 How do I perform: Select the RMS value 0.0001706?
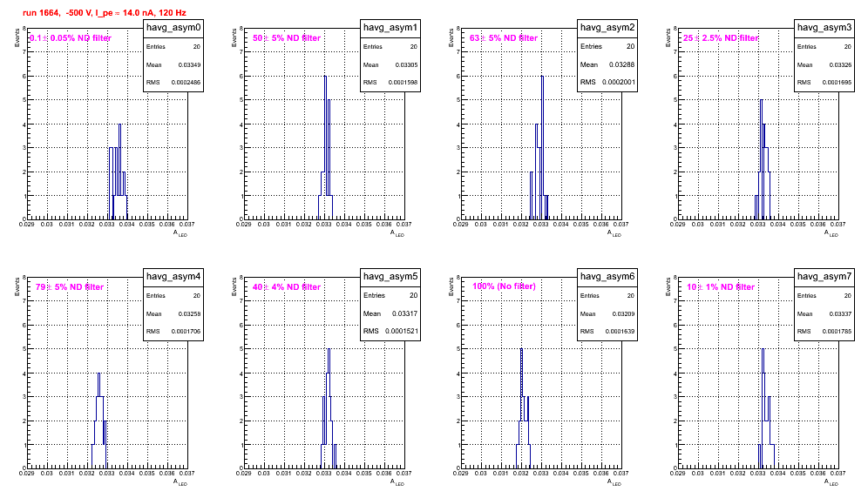coord(186,332)
